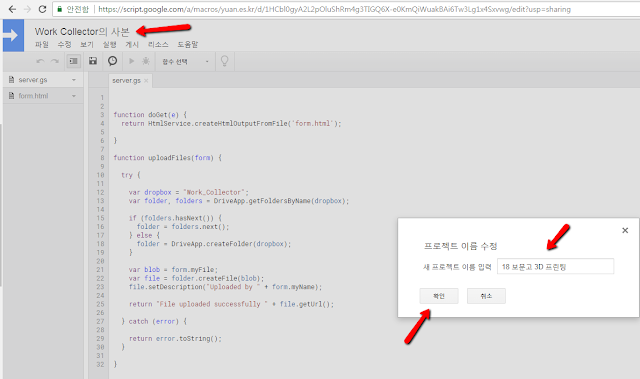The width and height of the screenshot is (640, 379).
Task: Cancel rename with the 취소 button
Action: click(486, 296)
